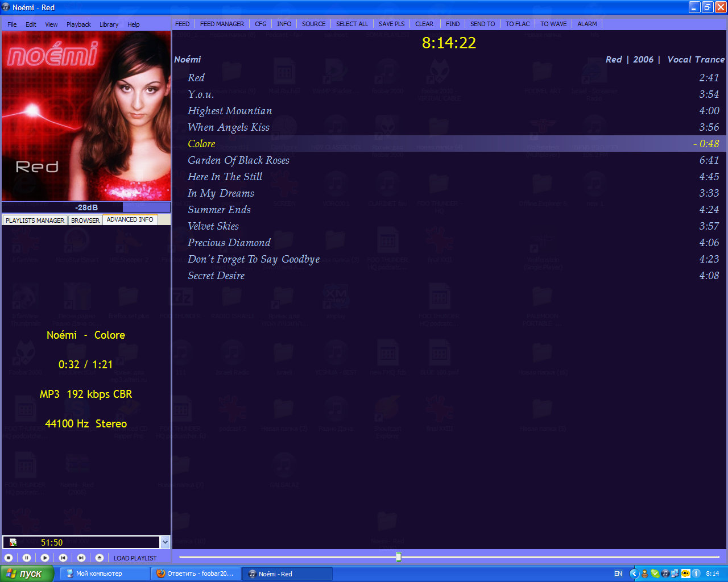
Task: Select the track "Red" in the playlist
Action: (449, 78)
